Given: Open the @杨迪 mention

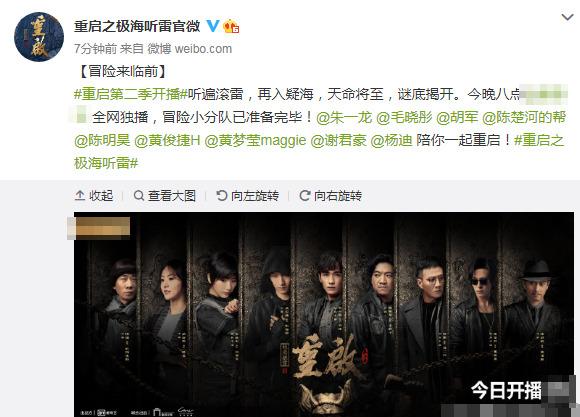Looking at the screenshot, I should point(391,141).
